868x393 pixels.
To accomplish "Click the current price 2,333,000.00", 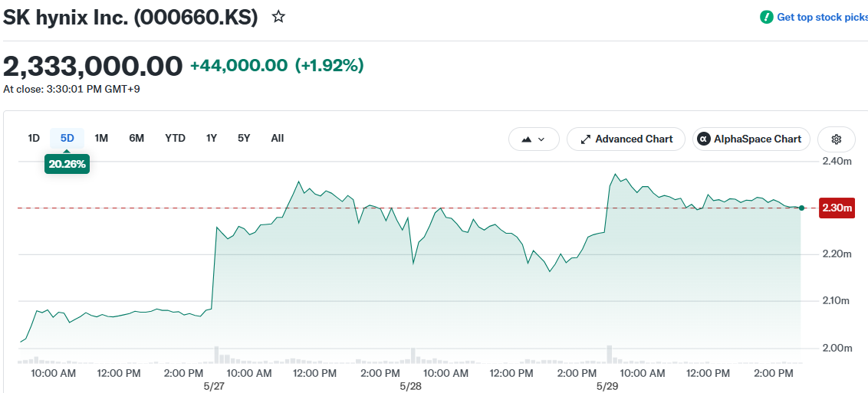I will [93, 66].
